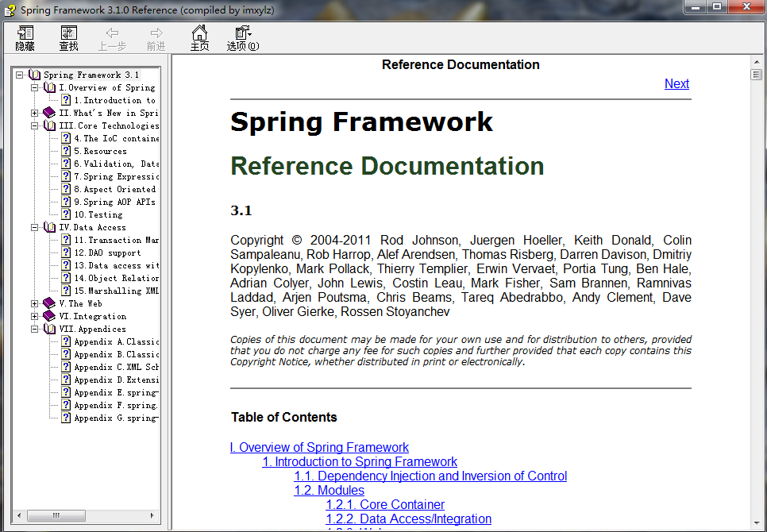Click the page icon beside 9. Spring AOP APIs
767x532 pixels.
click(66, 202)
